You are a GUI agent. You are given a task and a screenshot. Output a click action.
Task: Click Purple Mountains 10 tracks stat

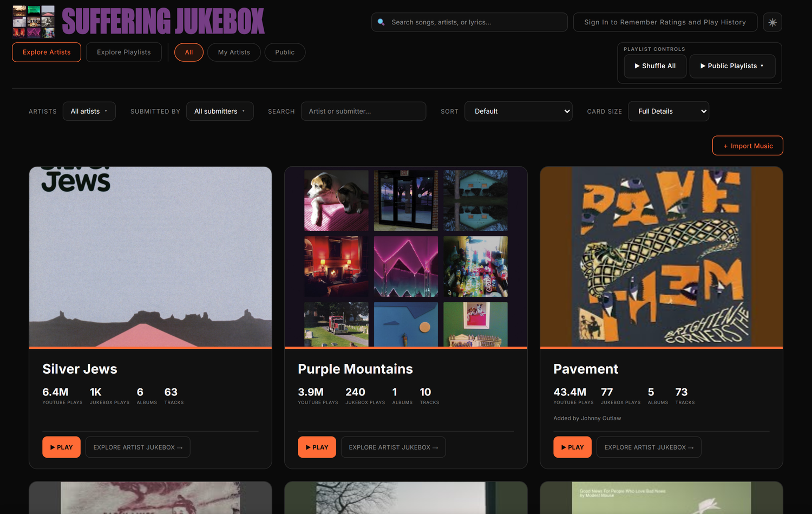(x=429, y=395)
